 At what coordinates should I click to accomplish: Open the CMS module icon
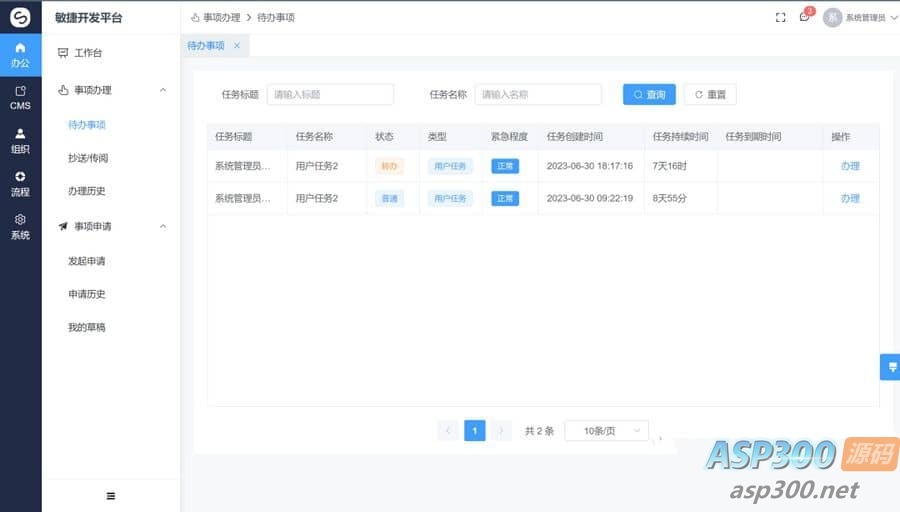tap(20, 97)
